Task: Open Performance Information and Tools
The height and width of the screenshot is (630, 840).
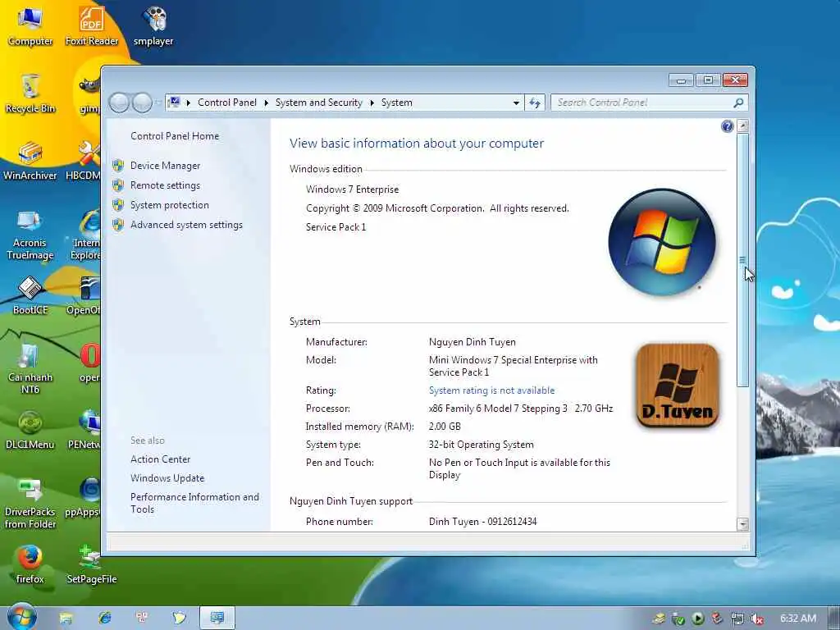Action: pos(194,503)
